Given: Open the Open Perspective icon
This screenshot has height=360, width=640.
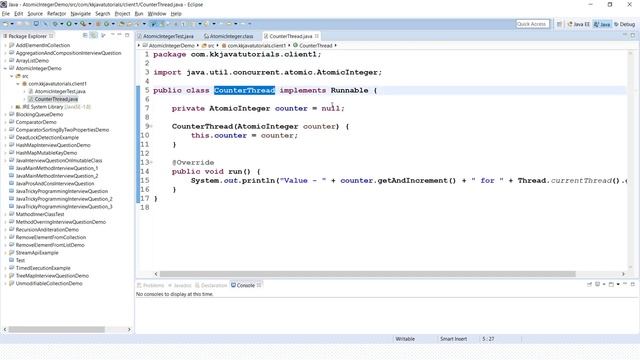Looking at the screenshot, I should (560, 24).
